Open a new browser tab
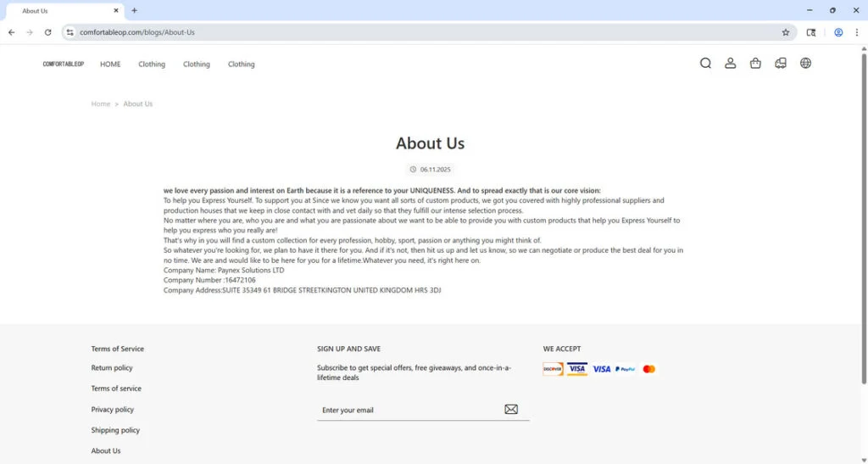Image resolution: width=868 pixels, height=464 pixels. (x=134, y=10)
